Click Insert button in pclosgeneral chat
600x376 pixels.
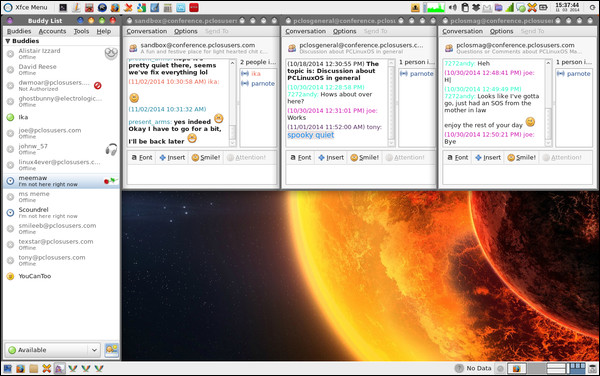coord(331,157)
